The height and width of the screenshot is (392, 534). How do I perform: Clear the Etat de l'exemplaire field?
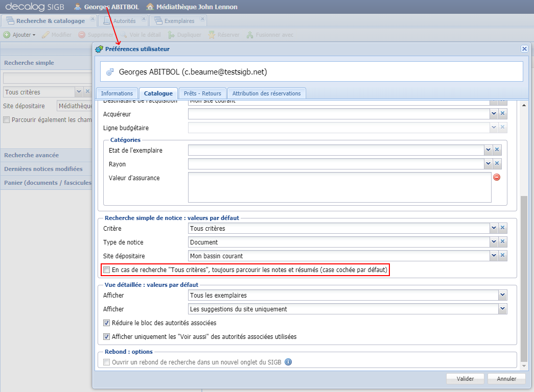(x=497, y=150)
